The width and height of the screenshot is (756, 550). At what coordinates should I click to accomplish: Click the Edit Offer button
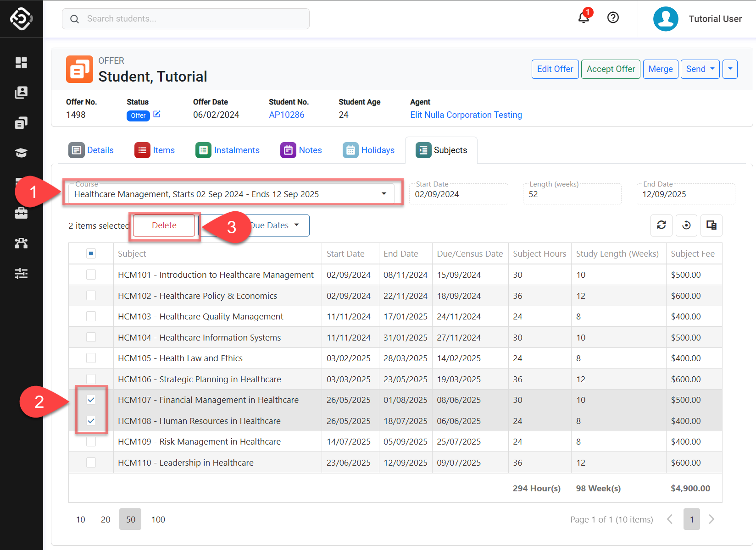tap(555, 69)
